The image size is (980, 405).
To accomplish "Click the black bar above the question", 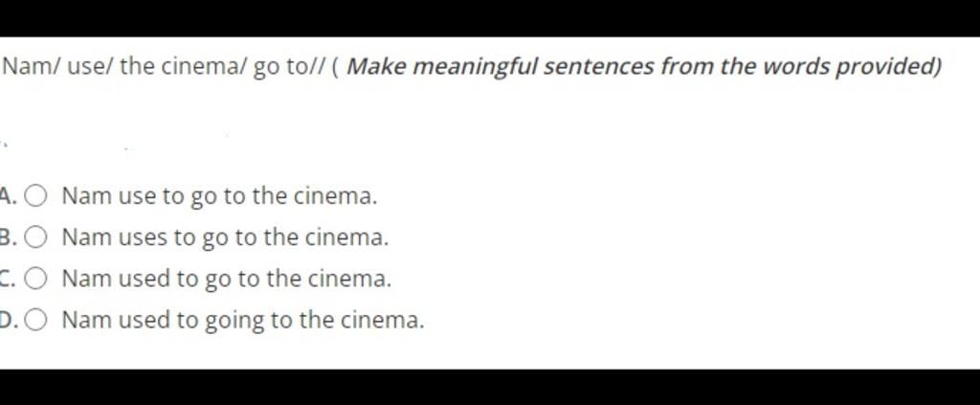I will pyautogui.click(x=490, y=18).
